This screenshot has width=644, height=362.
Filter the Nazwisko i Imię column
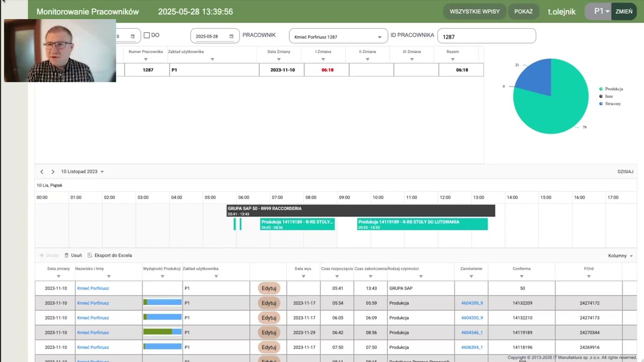109,277
